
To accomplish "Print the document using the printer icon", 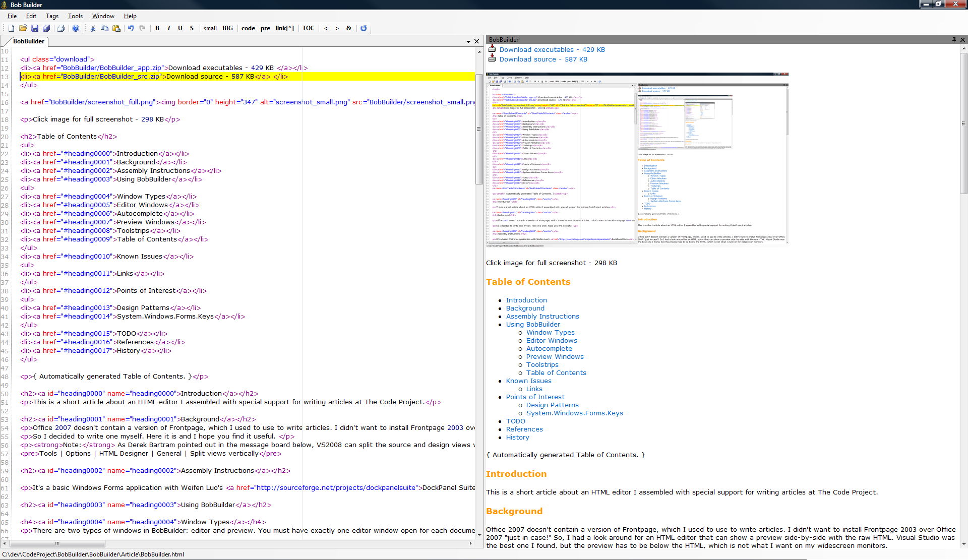I will (60, 28).
